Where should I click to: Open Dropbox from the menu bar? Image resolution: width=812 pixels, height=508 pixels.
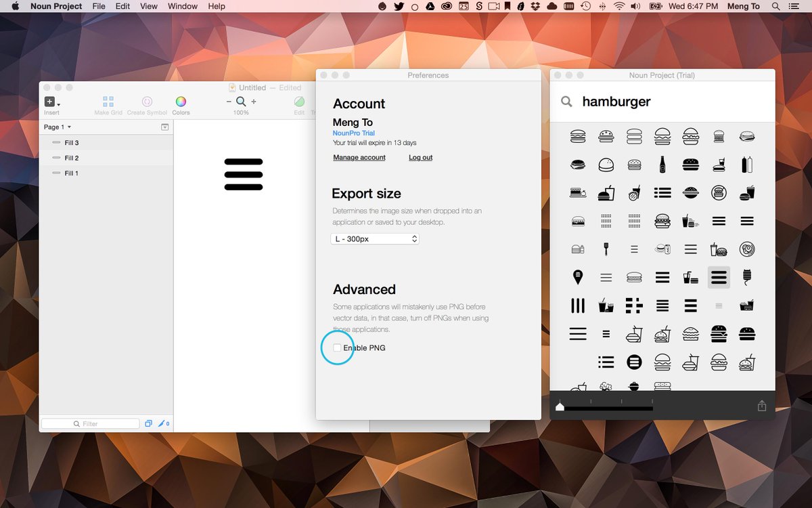pos(535,6)
